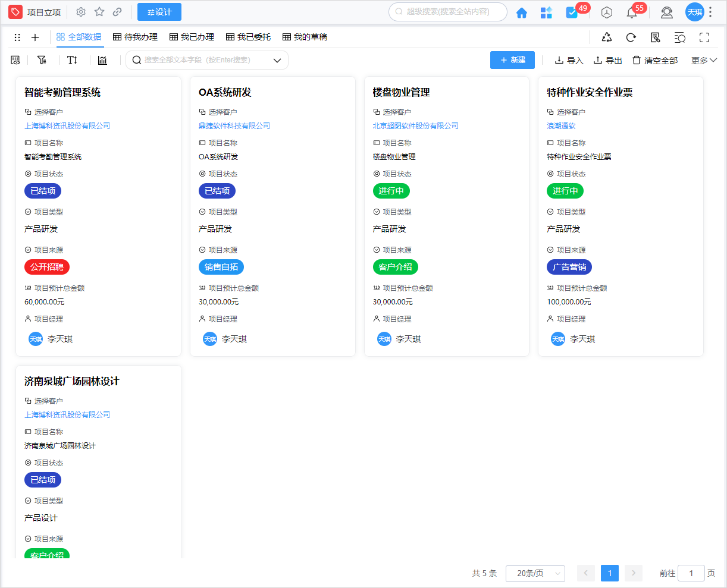
Task: Open the filter icon in the toolbar
Action: click(x=42, y=59)
